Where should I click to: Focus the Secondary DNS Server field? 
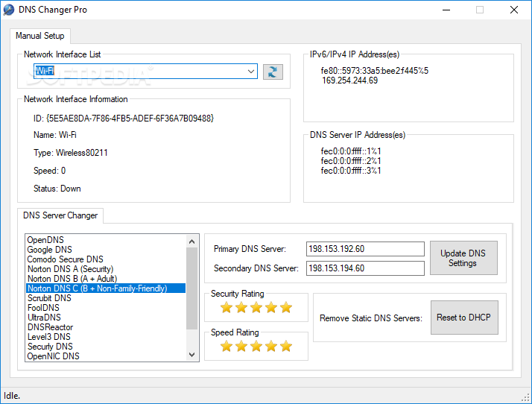(365, 268)
